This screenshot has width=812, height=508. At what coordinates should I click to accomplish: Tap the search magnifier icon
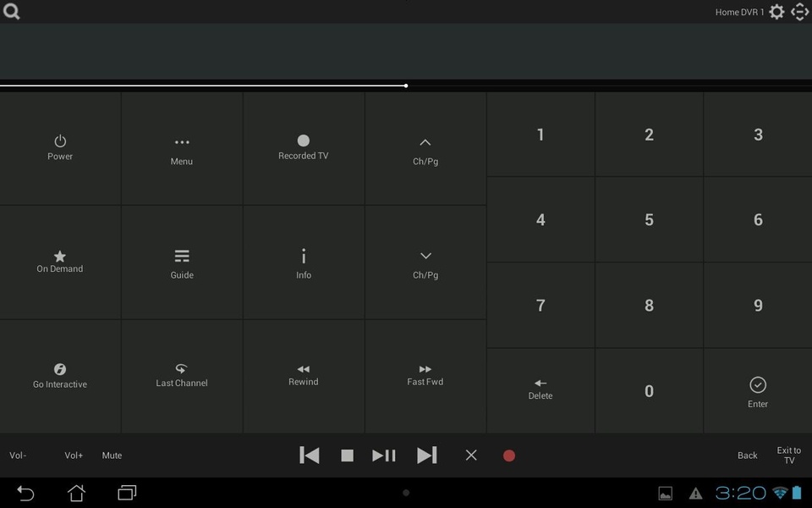point(11,11)
